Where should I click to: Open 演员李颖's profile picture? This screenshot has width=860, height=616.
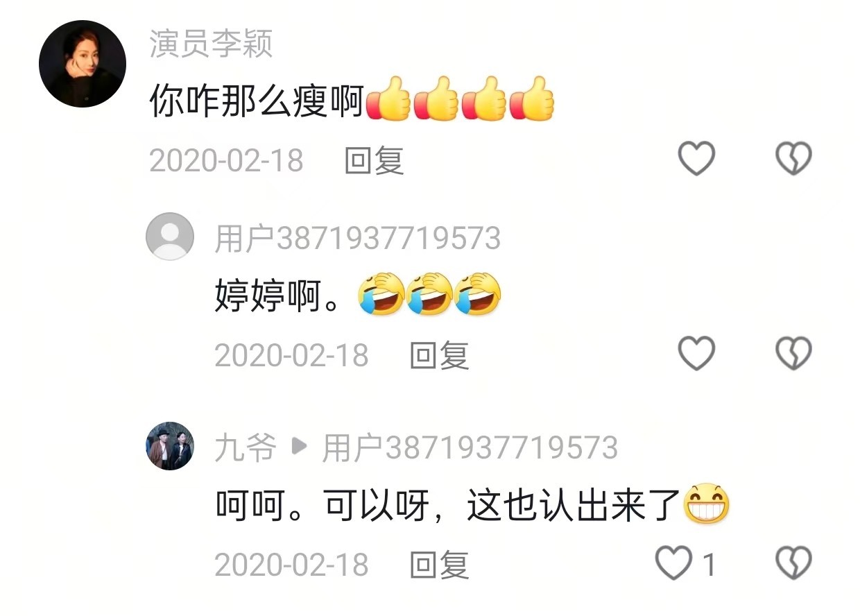(83, 64)
